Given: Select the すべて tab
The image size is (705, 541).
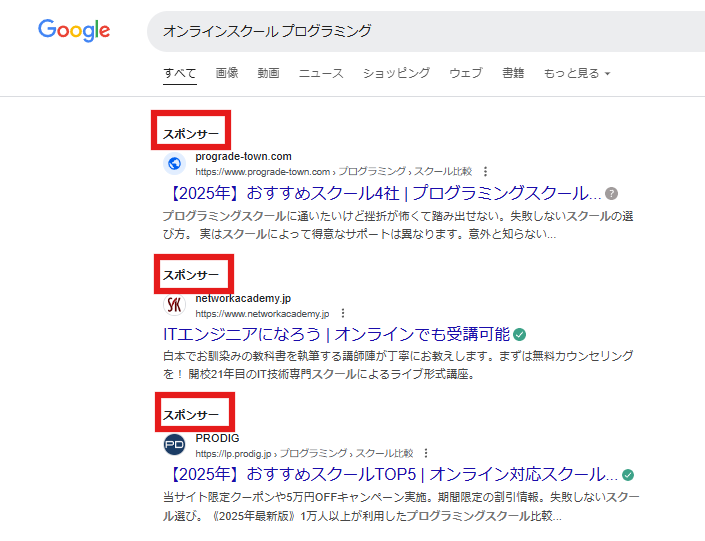Looking at the screenshot, I should (x=180, y=73).
